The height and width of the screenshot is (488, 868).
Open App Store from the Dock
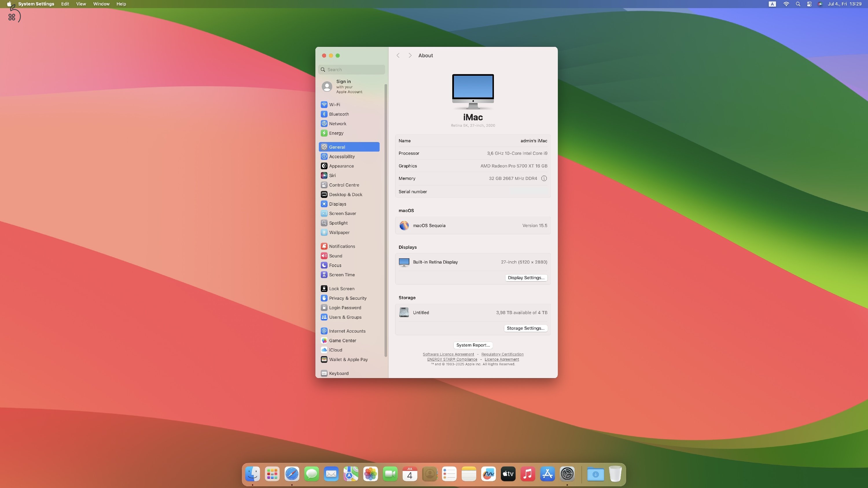547,474
